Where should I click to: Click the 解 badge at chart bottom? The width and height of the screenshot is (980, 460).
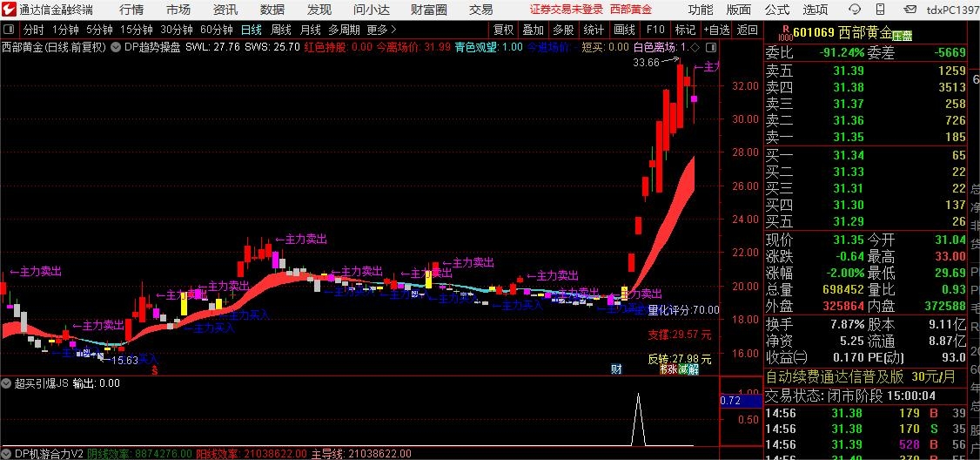pos(694,369)
